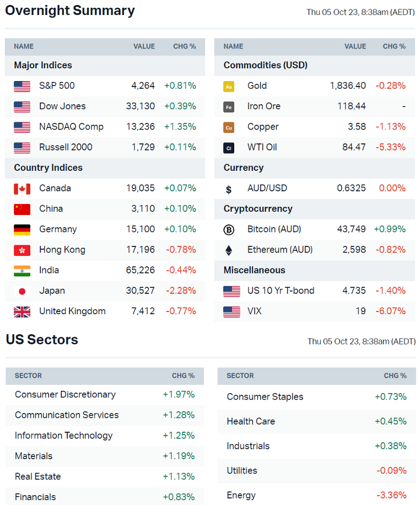Screen dimensions: 420x505
Task: Click the Copper Cu icon
Action: click(x=229, y=127)
